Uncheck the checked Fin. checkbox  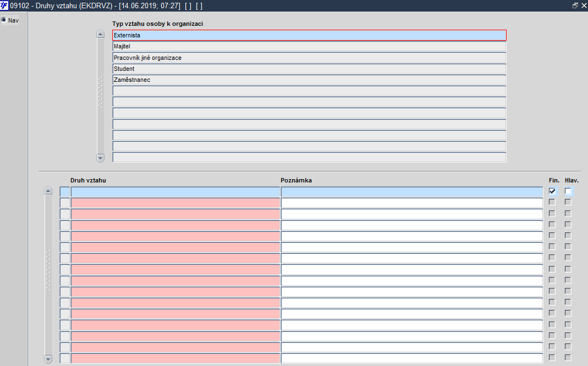click(x=552, y=191)
